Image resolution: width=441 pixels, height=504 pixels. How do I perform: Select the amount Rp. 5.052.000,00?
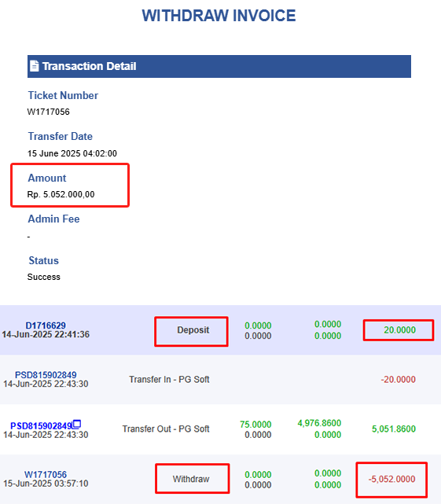(x=61, y=194)
